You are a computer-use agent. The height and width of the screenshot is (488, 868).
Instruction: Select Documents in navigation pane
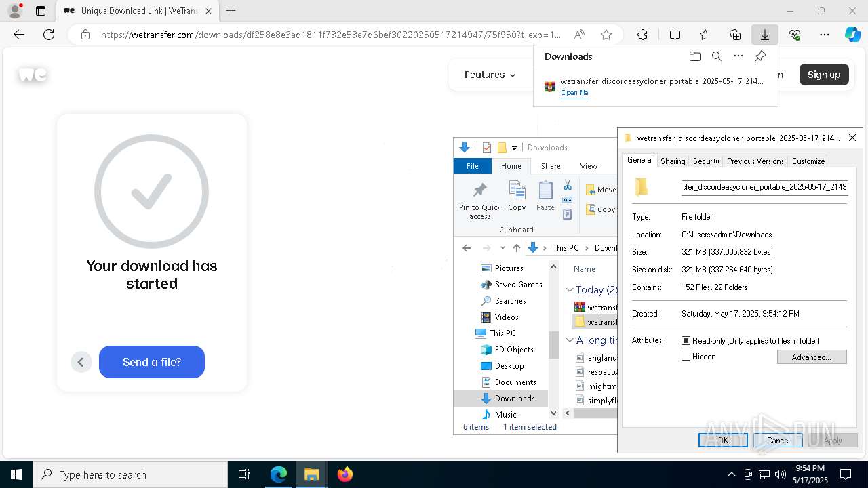515,382
